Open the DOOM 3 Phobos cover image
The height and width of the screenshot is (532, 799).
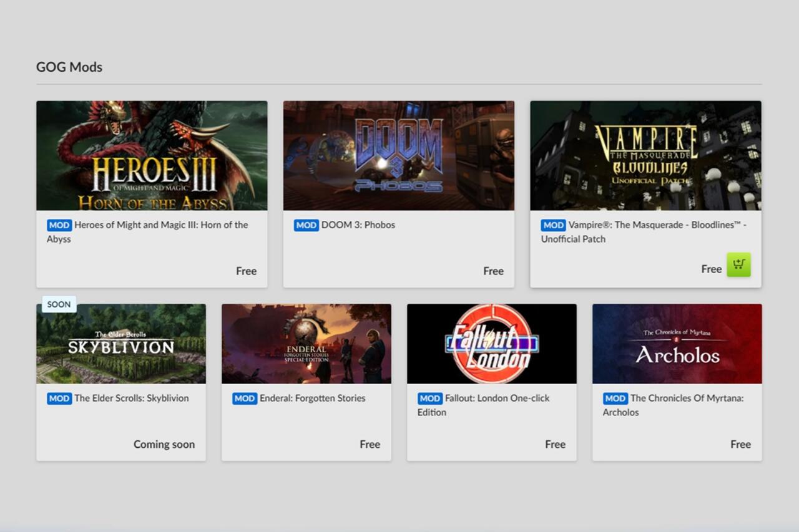[x=398, y=155]
